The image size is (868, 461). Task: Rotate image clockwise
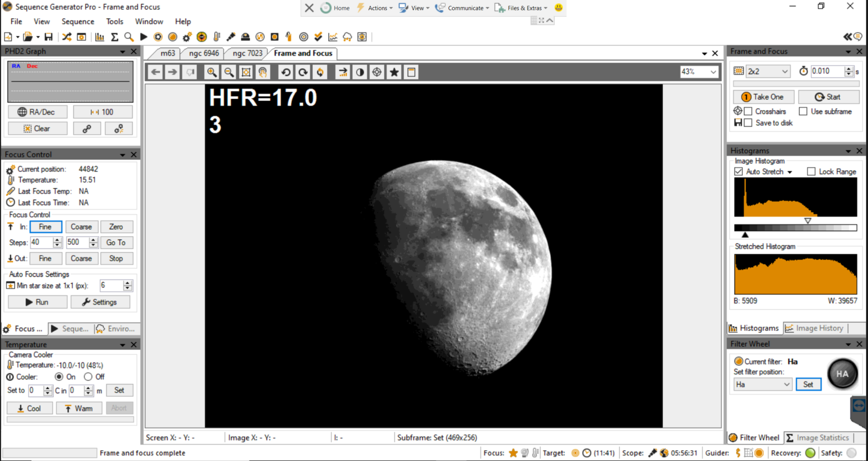click(x=303, y=72)
